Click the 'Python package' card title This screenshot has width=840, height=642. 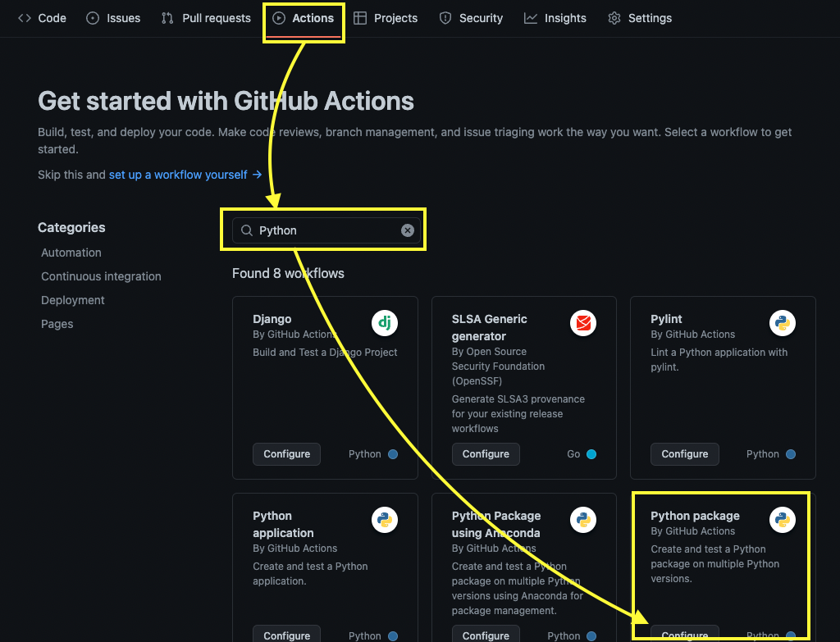click(696, 516)
